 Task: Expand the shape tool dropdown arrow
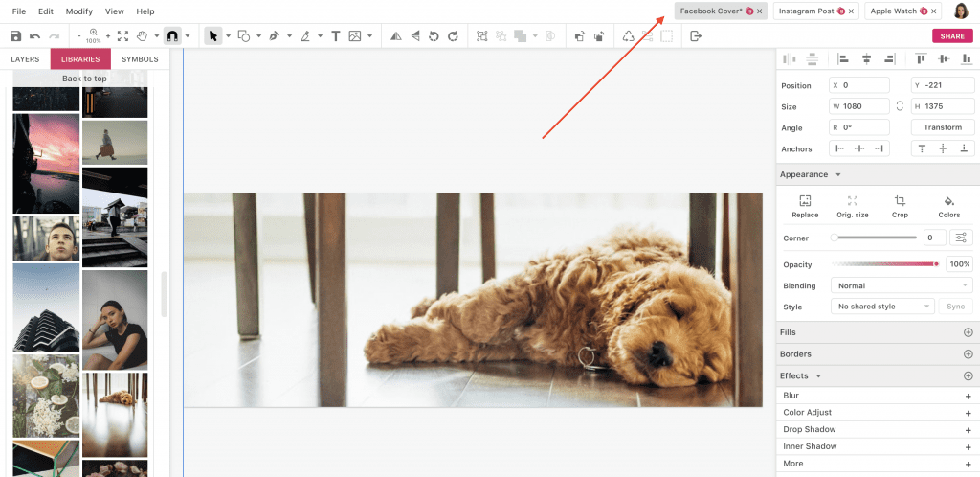point(258,36)
